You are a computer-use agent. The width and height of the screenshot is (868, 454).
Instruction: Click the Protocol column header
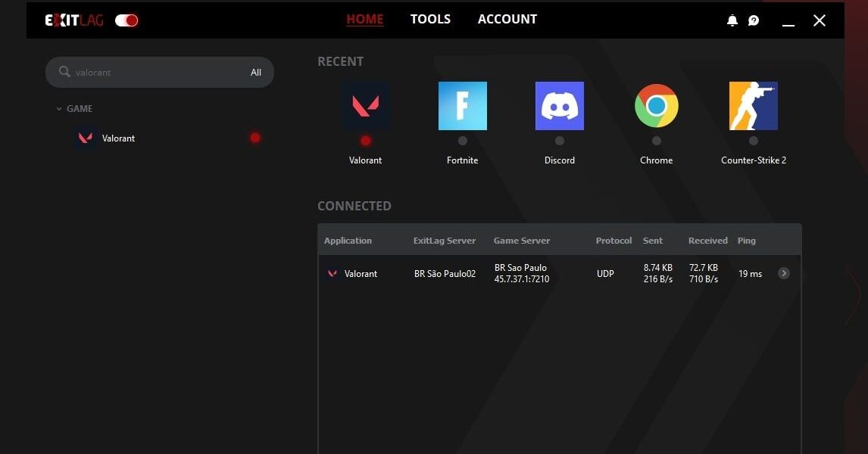tap(614, 241)
